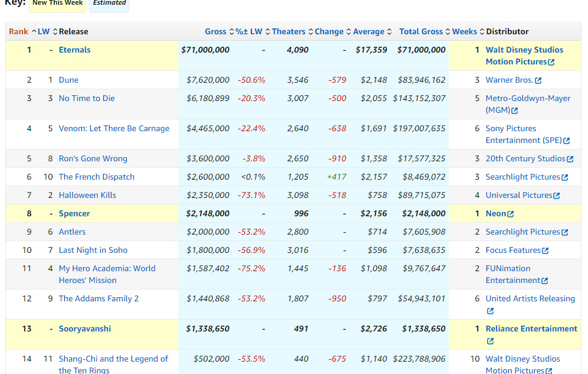Open 20th Century Studios distributor link
This screenshot has width=588, height=374.
[525, 159]
